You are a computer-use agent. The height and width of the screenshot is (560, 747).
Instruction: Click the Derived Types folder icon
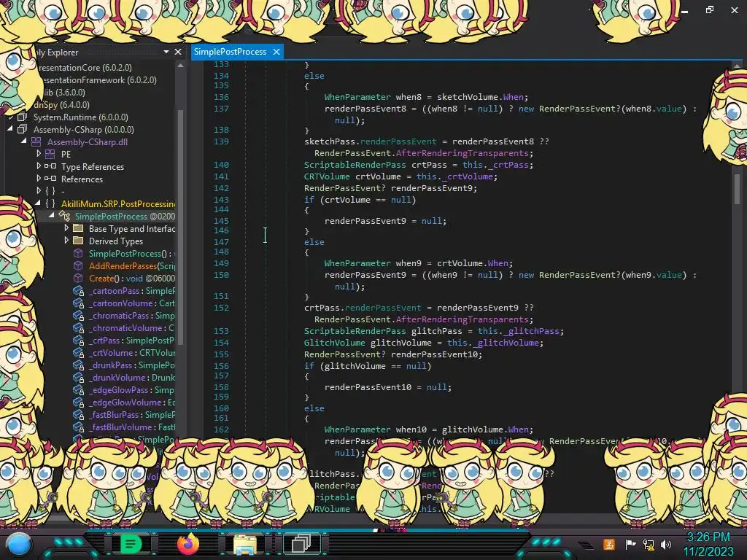pos(78,241)
